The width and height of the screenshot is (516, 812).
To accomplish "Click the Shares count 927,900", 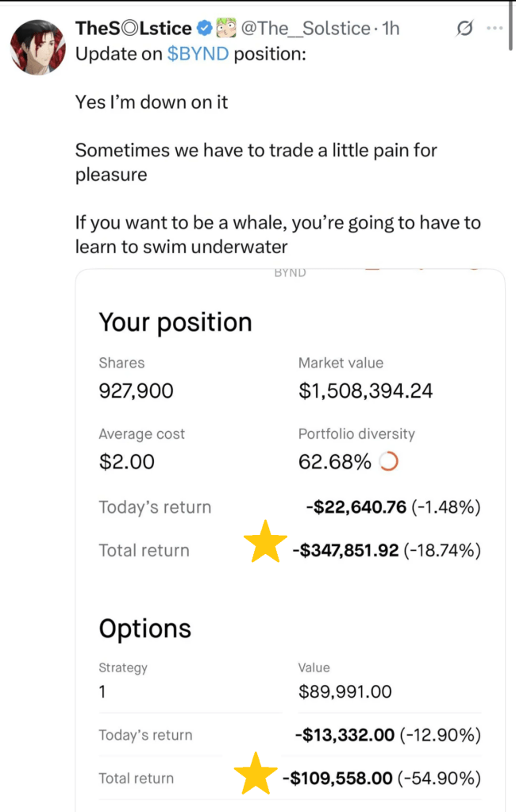I will coord(136,391).
